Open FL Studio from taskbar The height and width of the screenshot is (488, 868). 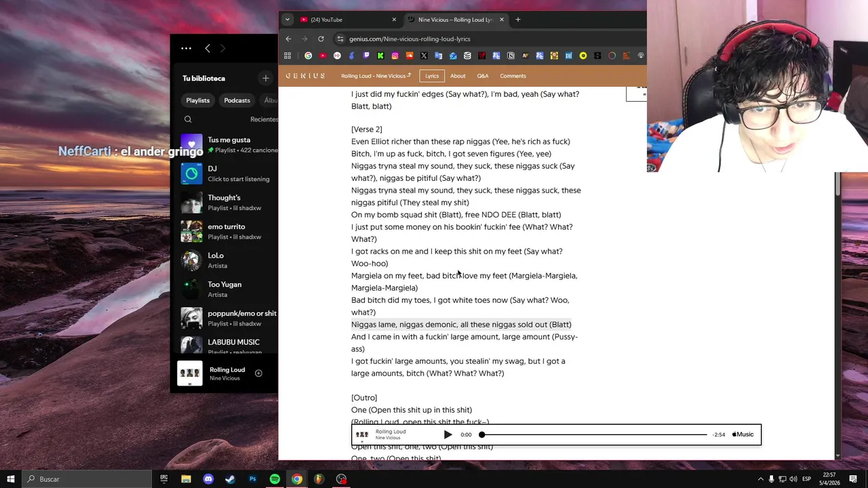tap(319, 479)
